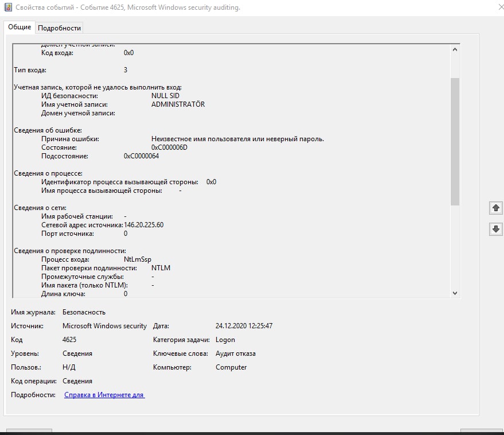Viewport: 504px width, 435px height.
Task: Switch to the Подробности tab
Action: tap(59, 28)
